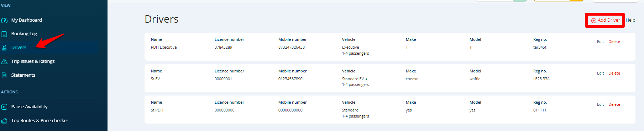
Task: Click the Booking Log list icon
Action: pyautogui.click(x=4, y=34)
